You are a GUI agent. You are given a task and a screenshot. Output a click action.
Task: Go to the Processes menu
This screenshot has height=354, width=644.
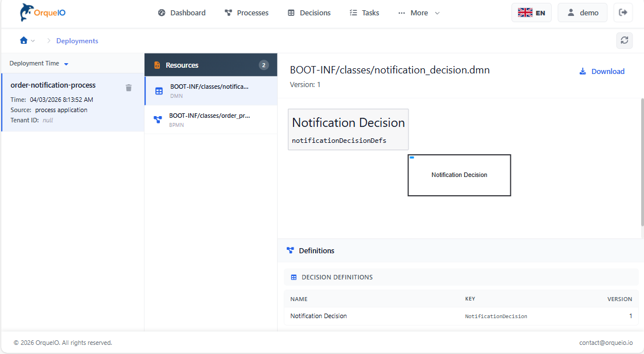click(246, 13)
